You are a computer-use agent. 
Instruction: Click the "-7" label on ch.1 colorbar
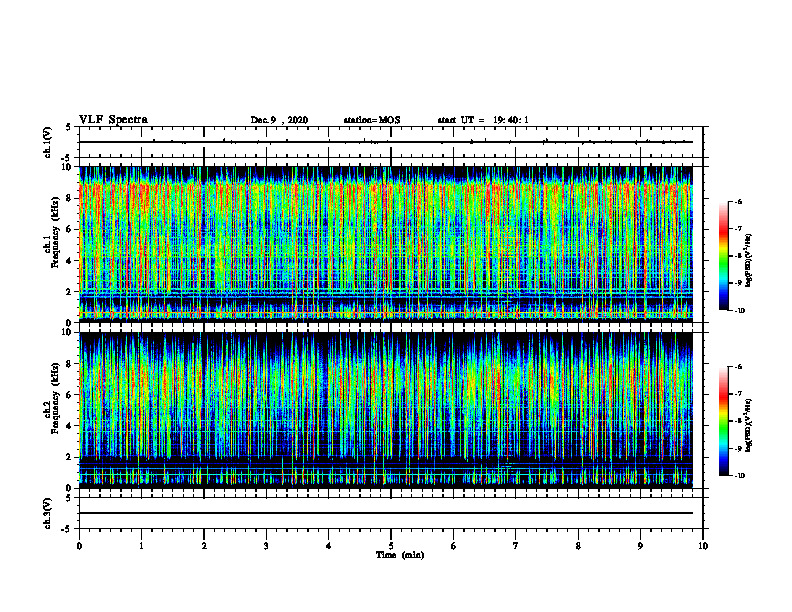[738, 229]
